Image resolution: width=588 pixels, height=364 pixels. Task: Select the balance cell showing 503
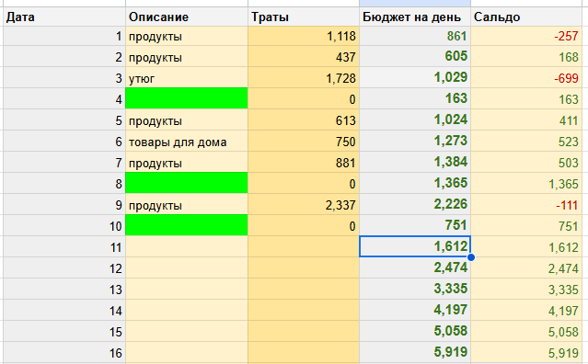point(526,163)
